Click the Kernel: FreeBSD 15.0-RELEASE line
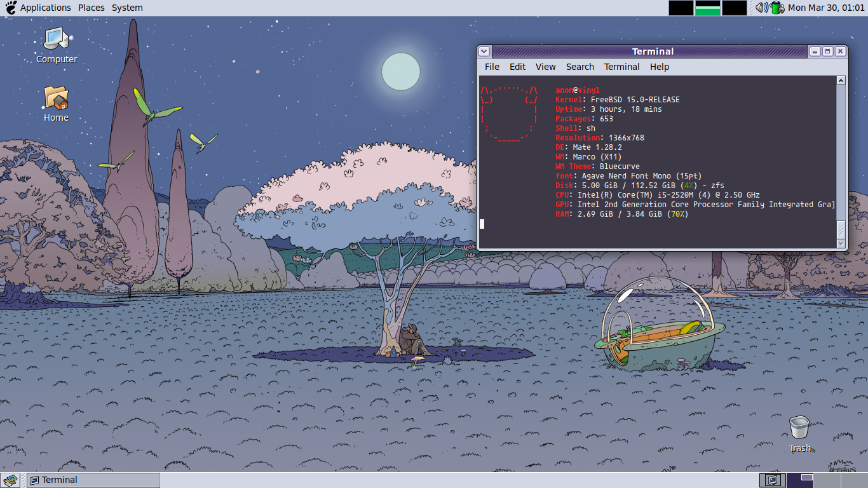The image size is (868, 488). [618, 100]
